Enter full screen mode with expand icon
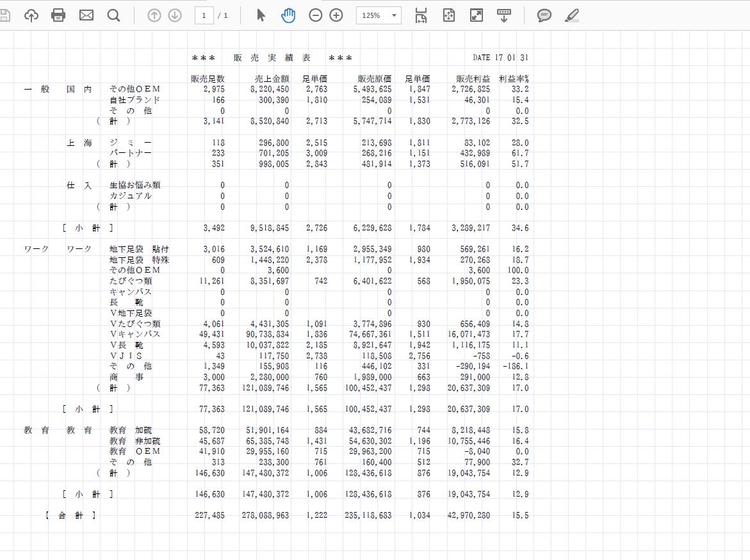 pyautogui.click(x=477, y=15)
